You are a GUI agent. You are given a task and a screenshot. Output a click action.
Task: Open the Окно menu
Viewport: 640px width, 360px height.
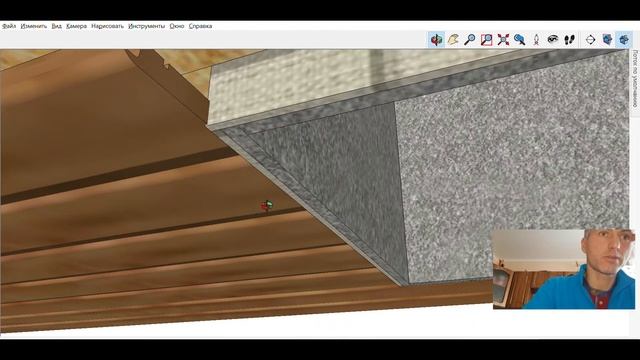[x=177, y=26]
